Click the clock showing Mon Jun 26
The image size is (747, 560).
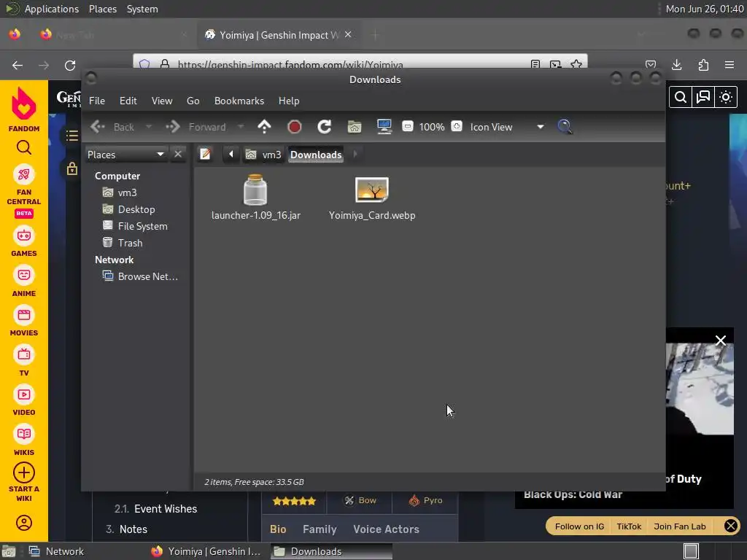704,9
